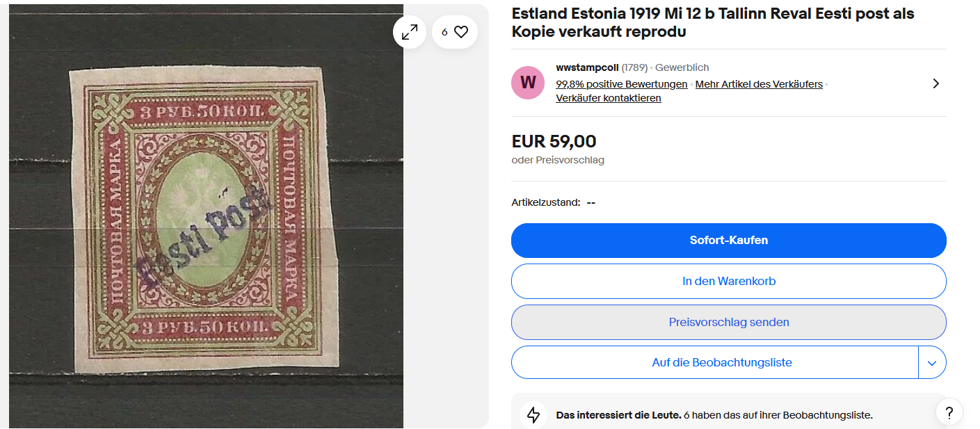The width and height of the screenshot is (980, 429).
Task: Click the EUR 59,00 price
Action: pyautogui.click(x=554, y=142)
